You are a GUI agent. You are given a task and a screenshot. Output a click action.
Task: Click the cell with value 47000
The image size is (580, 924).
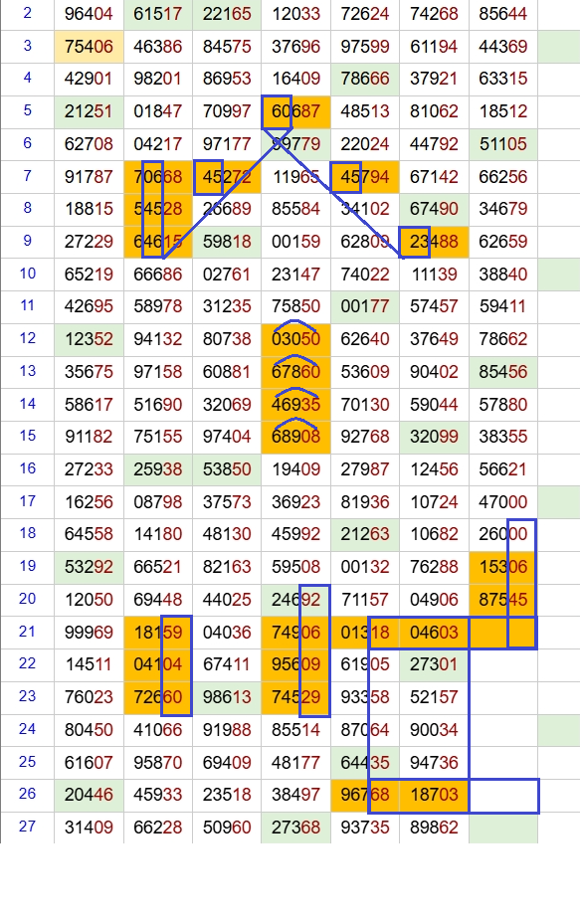point(502,502)
